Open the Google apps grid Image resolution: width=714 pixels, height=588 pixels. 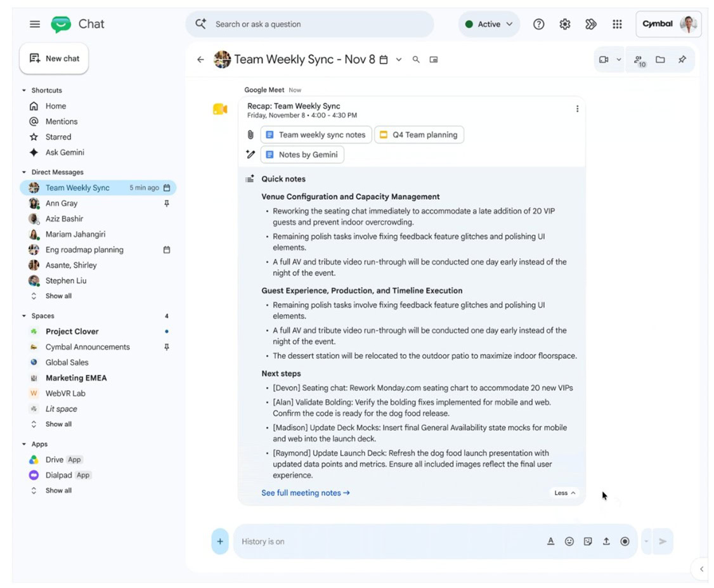(617, 24)
